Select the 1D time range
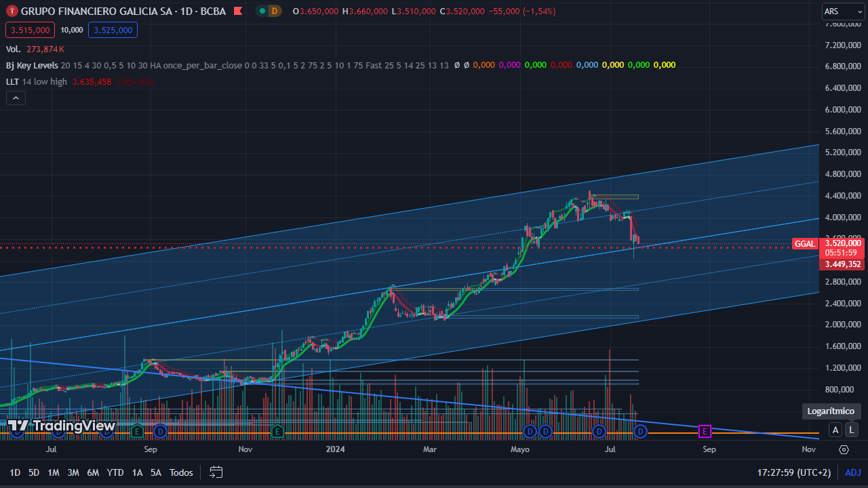Viewport: 868px width, 488px height. point(15,472)
